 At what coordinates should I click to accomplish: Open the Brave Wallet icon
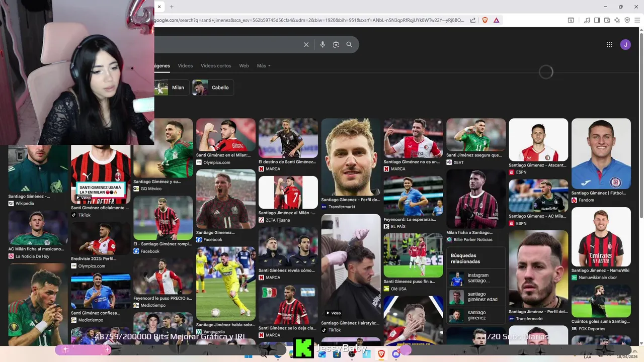607,20
